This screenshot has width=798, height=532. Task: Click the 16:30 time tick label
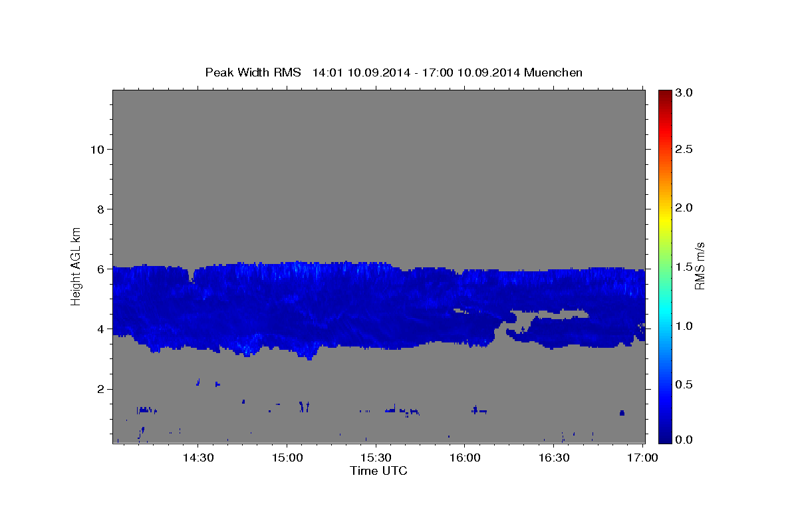553,458
